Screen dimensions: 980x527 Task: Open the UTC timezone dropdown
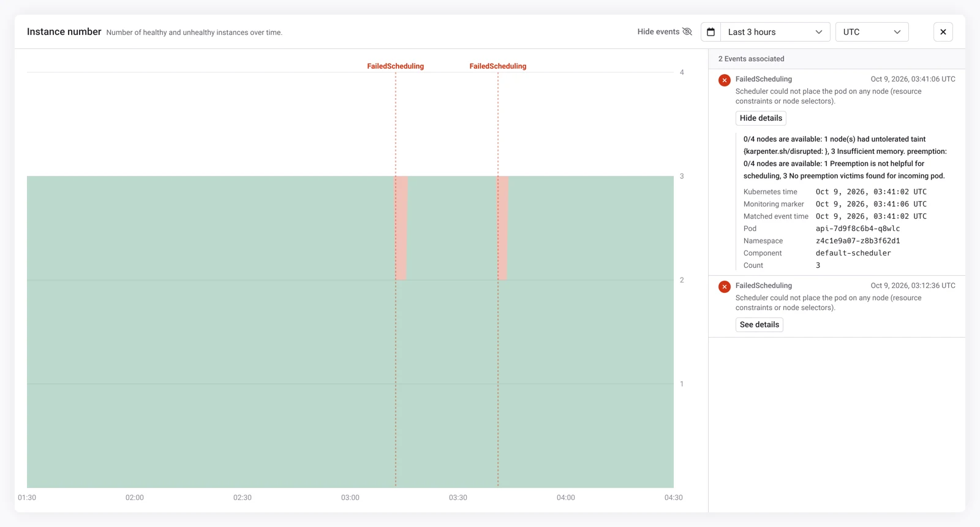(872, 32)
